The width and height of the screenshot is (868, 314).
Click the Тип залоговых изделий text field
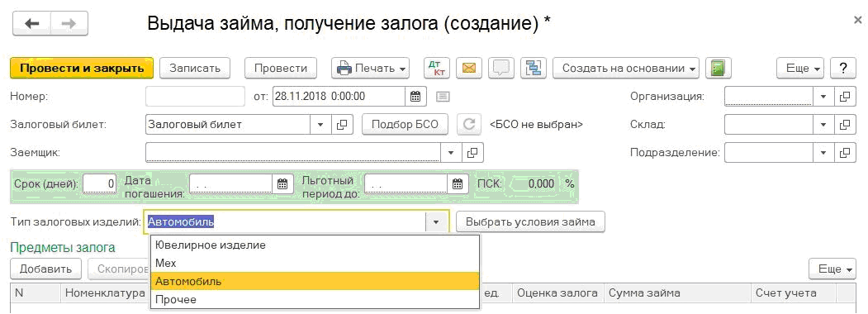(x=285, y=222)
